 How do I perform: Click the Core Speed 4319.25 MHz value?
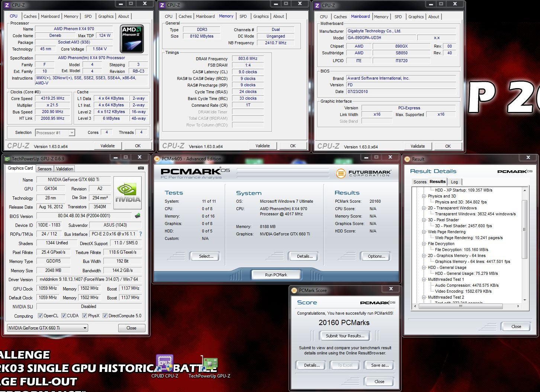pyautogui.click(x=53, y=99)
